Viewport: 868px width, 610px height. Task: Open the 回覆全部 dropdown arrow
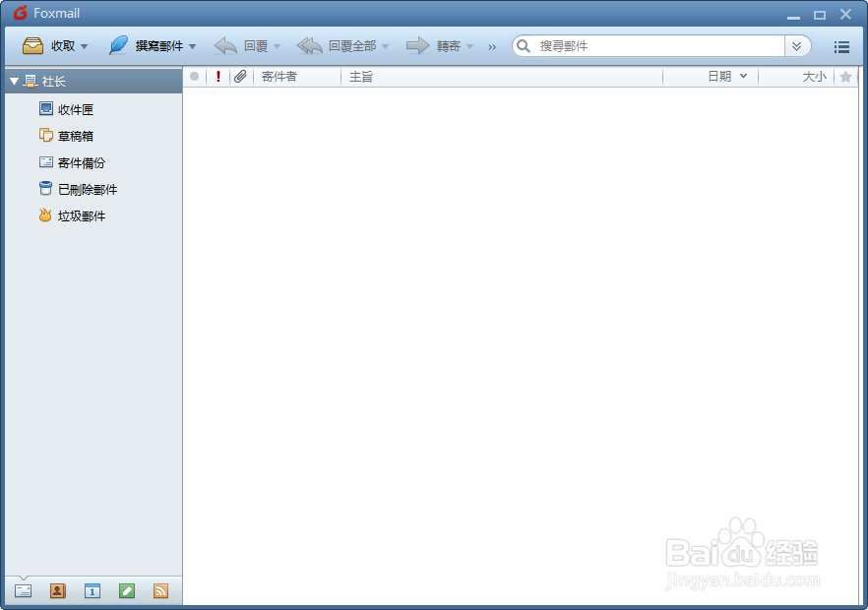pyautogui.click(x=386, y=46)
